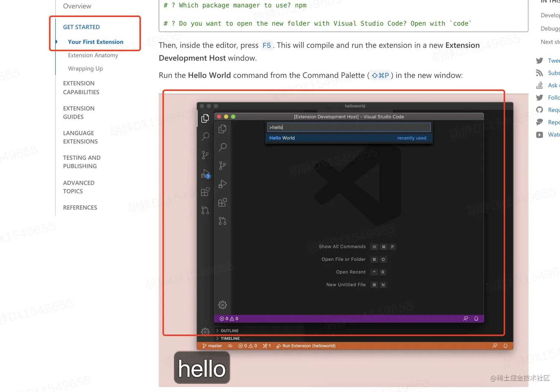Click errors and warnings count in purple bar
This screenshot has height=392, width=560.
tap(229, 319)
